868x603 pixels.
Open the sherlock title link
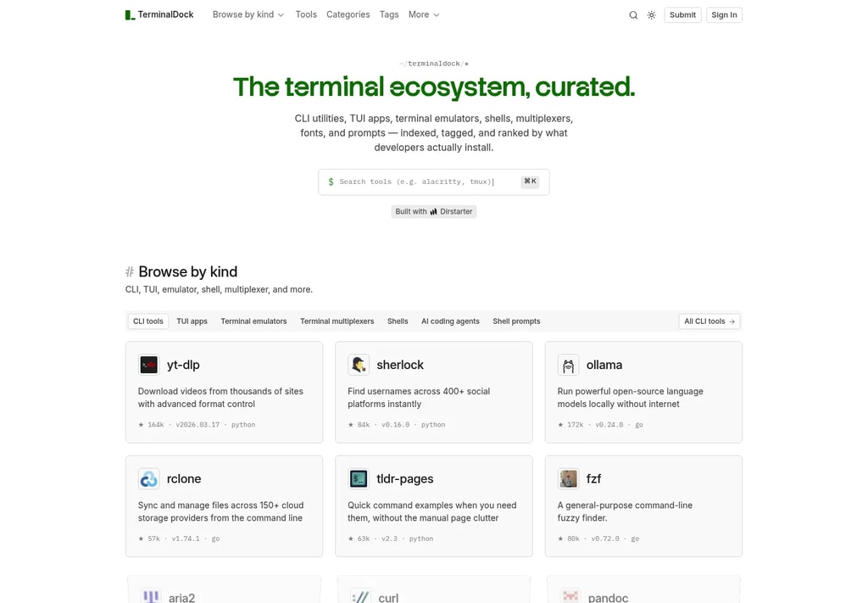tap(400, 365)
